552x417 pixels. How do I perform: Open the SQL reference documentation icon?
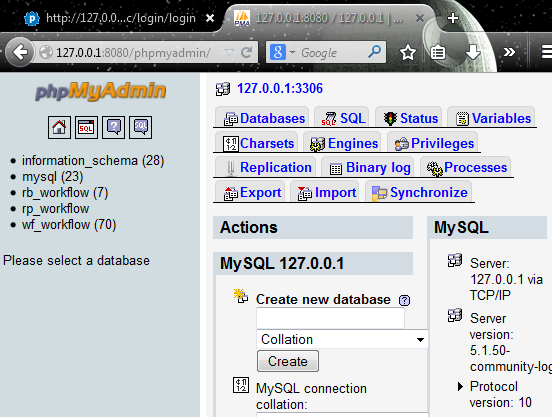[x=140, y=127]
